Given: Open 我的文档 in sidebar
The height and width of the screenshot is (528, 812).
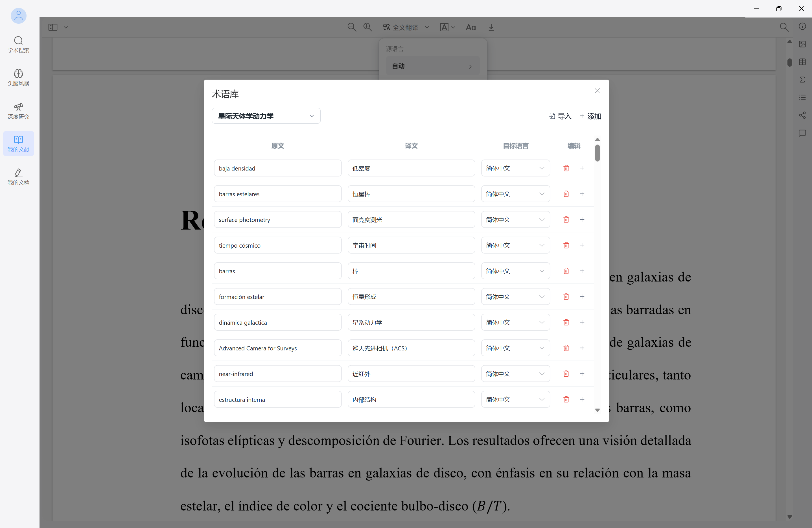Looking at the screenshot, I should (x=18, y=177).
